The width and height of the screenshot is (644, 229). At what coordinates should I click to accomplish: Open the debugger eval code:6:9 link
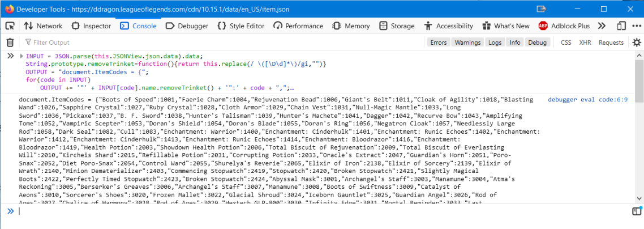tap(588, 100)
